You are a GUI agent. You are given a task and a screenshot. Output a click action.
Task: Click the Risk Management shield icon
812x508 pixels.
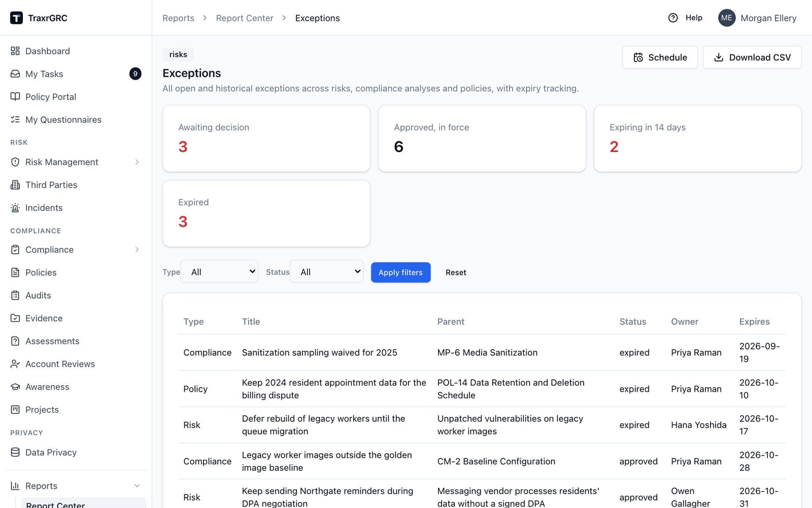pyautogui.click(x=15, y=162)
